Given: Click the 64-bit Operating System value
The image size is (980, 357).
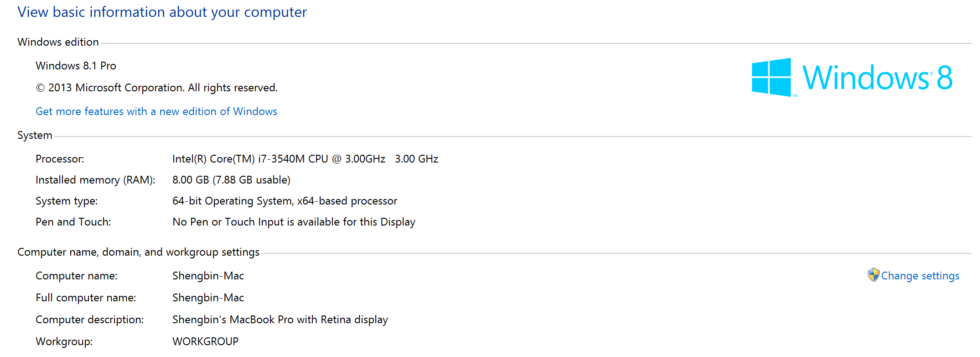Looking at the screenshot, I should coord(285,201).
